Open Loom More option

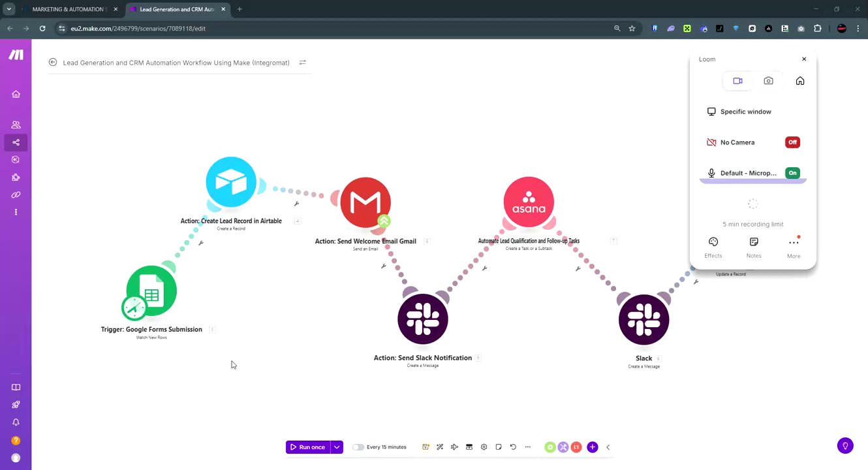(794, 247)
